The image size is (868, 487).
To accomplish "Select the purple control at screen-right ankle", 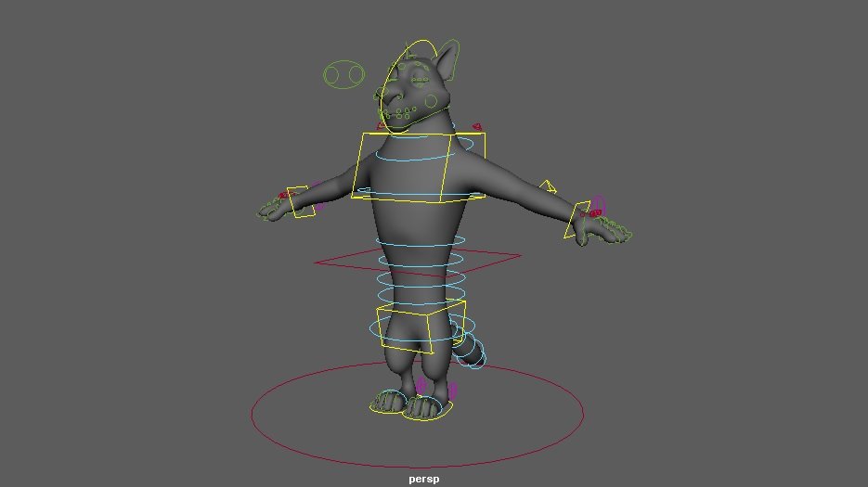I will 453,391.
